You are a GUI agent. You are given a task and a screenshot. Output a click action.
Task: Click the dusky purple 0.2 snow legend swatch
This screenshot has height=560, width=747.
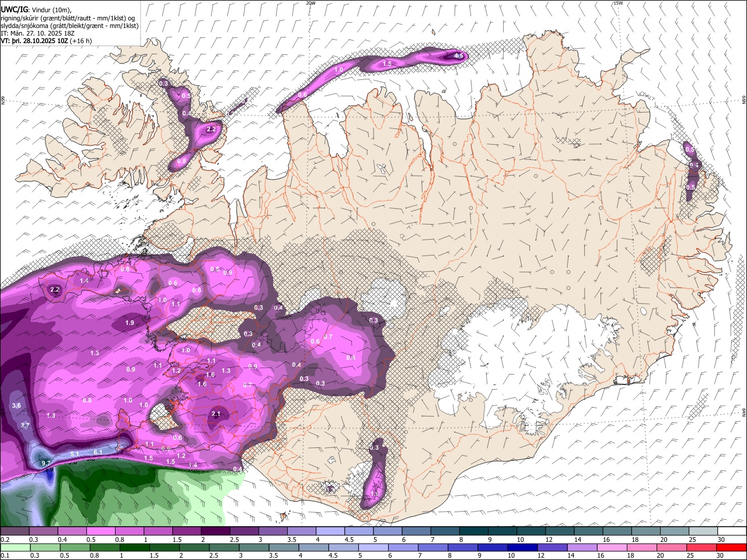[x=15, y=531]
